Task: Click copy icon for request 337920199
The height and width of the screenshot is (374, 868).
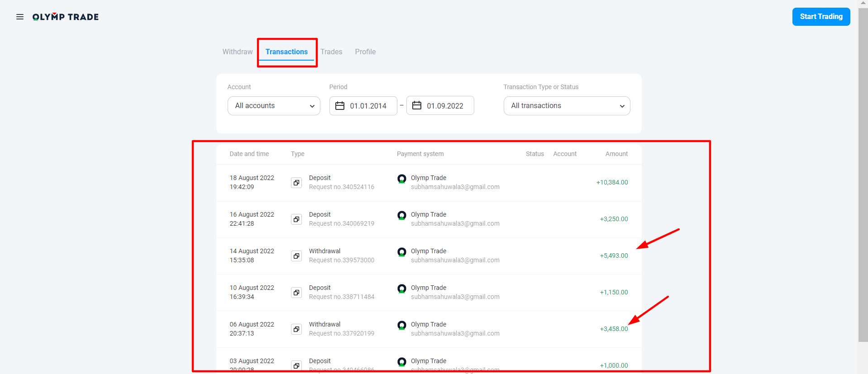Action: coord(296,329)
